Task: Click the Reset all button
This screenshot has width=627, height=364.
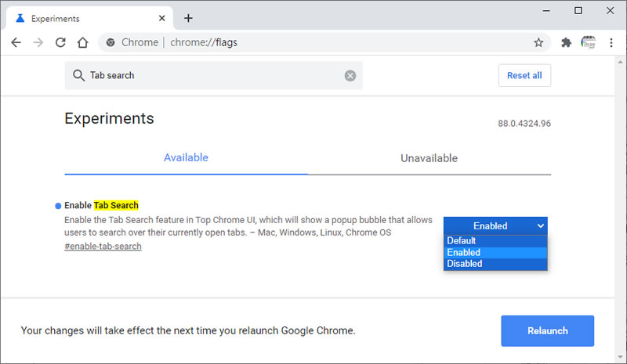Action: pyautogui.click(x=524, y=75)
